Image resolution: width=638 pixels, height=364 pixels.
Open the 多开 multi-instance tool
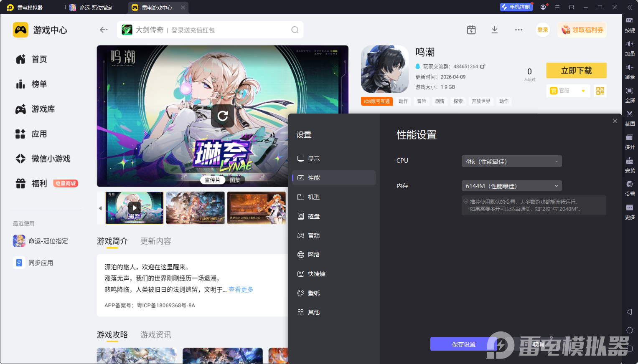[630, 141]
